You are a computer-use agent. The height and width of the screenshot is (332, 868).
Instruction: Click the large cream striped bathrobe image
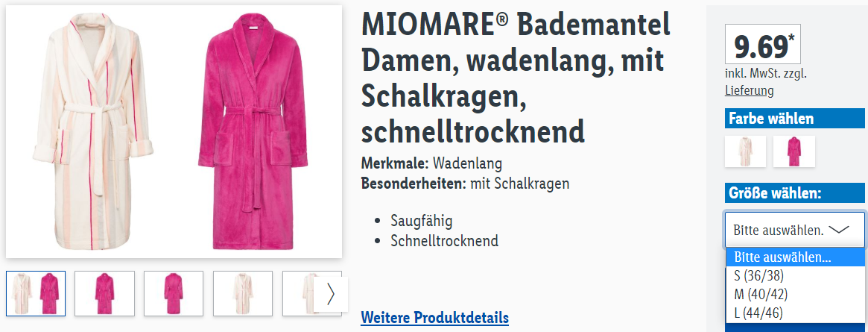pyautogui.click(x=93, y=131)
